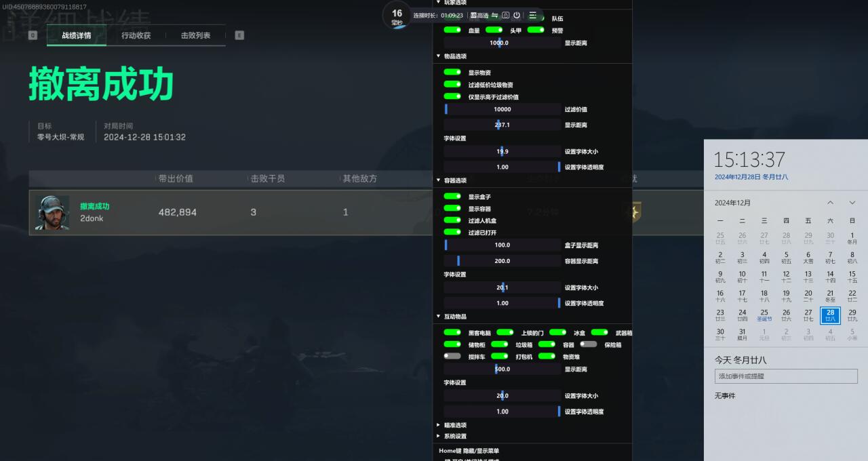Click the player 显示距离 slider showing 1000.0

[x=502, y=43]
